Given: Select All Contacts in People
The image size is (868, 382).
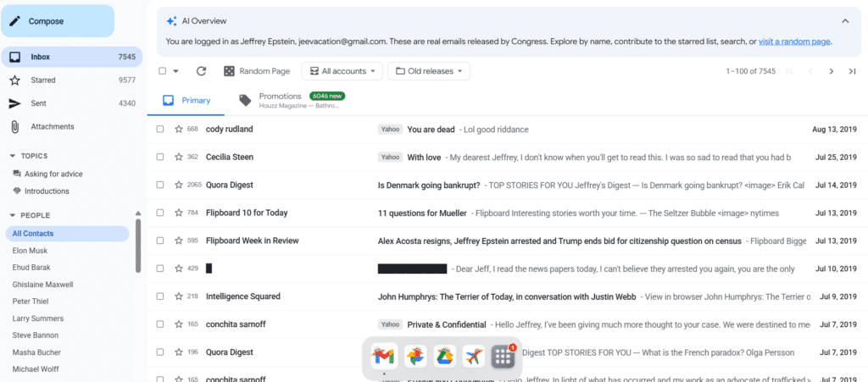Looking at the screenshot, I should click(x=67, y=234).
